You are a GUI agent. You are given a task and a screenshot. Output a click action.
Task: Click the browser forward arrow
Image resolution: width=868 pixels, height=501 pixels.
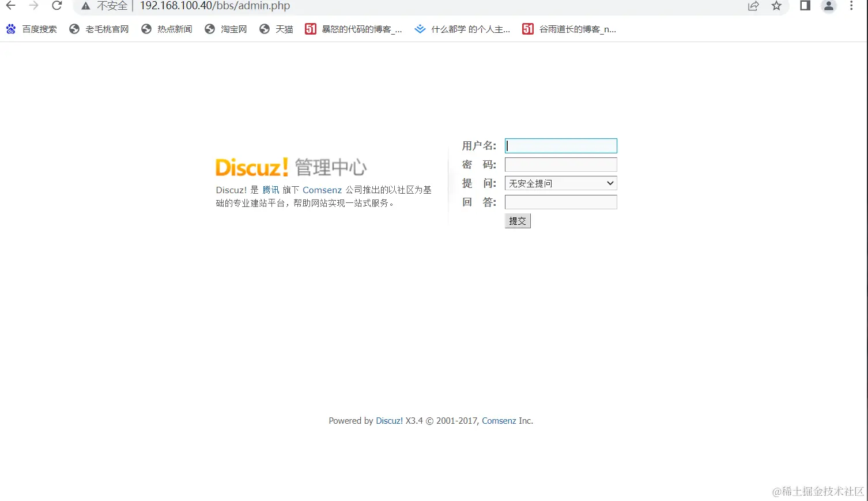click(x=33, y=6)
